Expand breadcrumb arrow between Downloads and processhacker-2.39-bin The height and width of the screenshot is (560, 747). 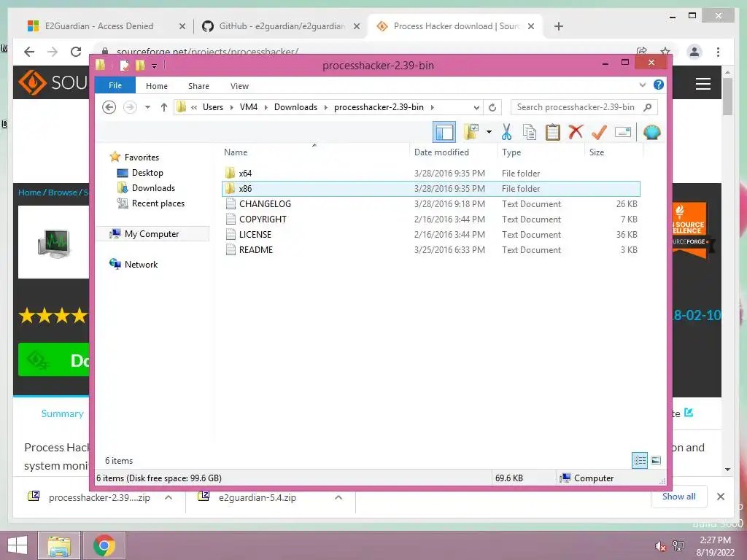[326, 107]
